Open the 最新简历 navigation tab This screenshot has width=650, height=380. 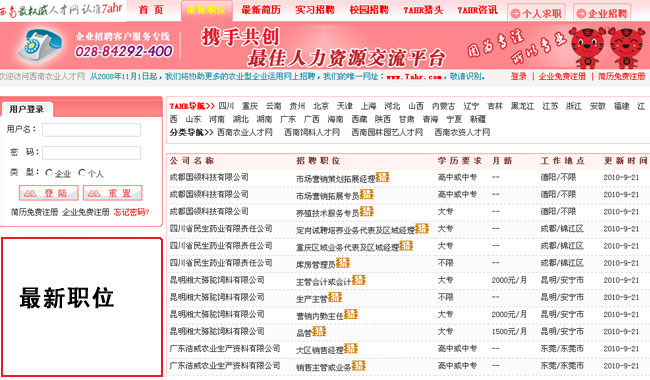click(261, 10)
